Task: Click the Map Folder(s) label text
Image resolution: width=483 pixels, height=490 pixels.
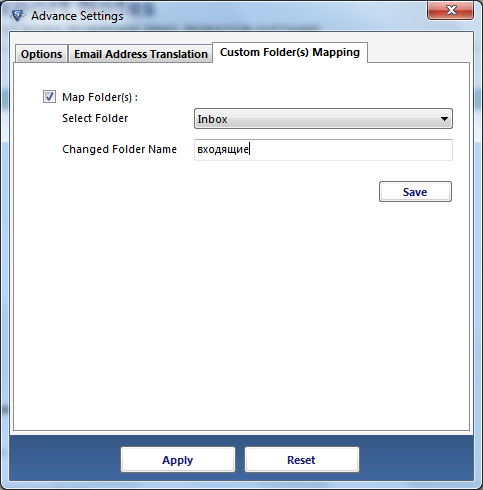Action: point(100,97)
